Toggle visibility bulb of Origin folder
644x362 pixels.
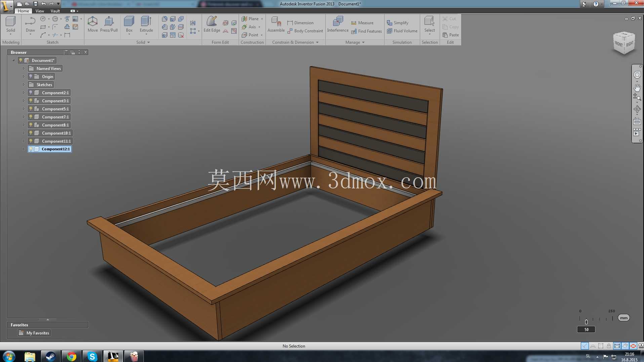point(31,76)
